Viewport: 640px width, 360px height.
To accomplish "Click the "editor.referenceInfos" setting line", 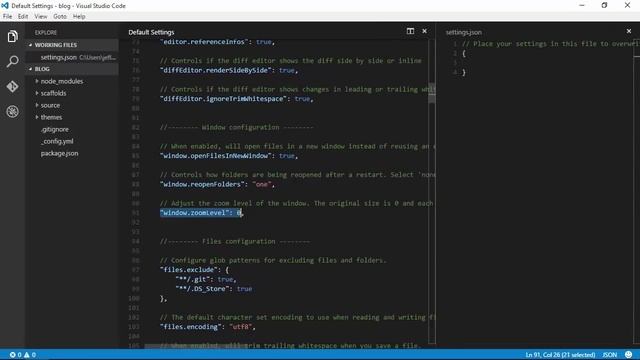I will point(217,42).
